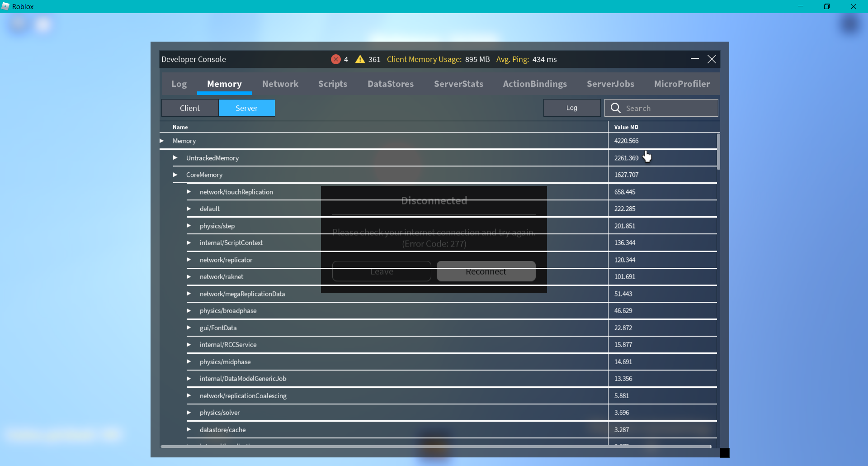
Task: Click the ScriptContext value 136.344
Action: click(x=625, y=243)
